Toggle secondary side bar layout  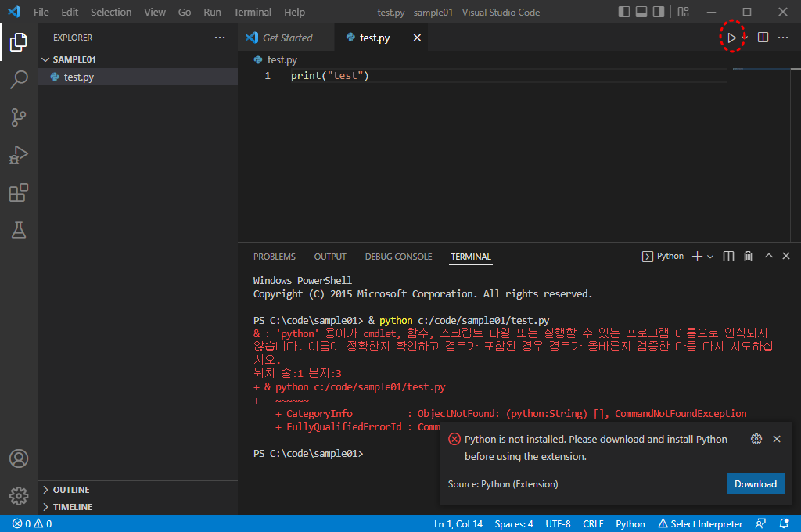tap(659, 12)
